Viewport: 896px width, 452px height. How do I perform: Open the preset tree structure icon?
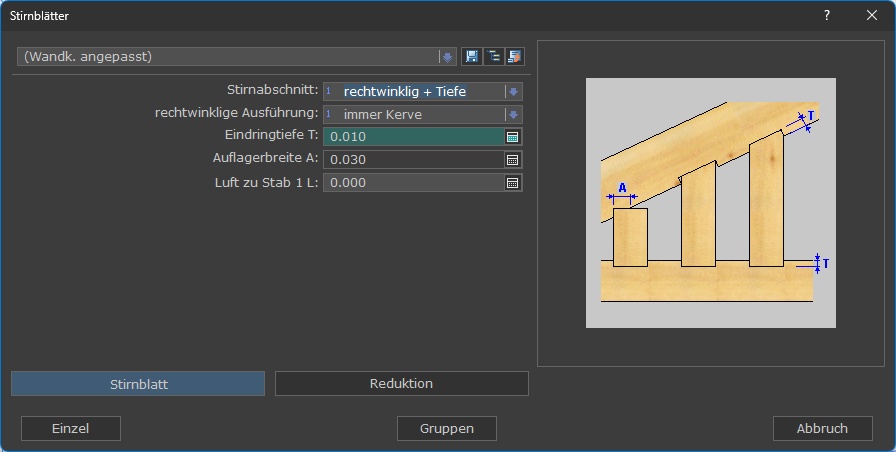(493, 57)
